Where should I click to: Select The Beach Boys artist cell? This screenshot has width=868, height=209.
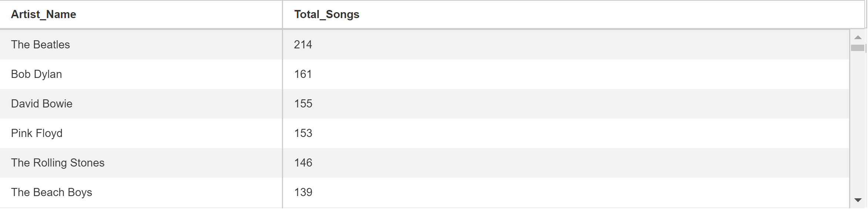click(141, 192)
